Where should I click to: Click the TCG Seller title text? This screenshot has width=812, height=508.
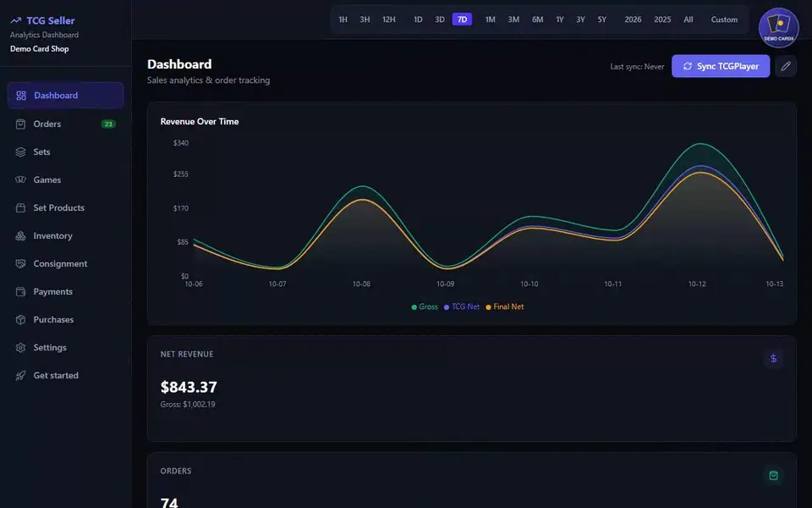click(51, 20)
